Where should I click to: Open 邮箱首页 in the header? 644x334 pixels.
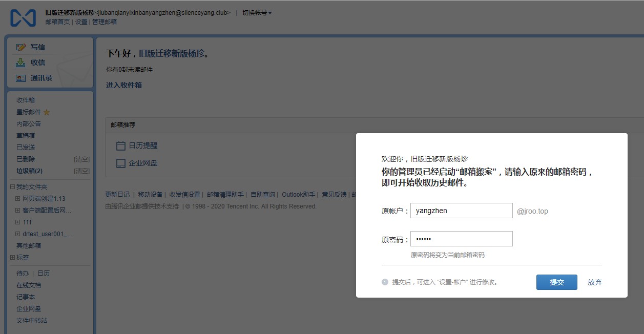tap(57, 22)
